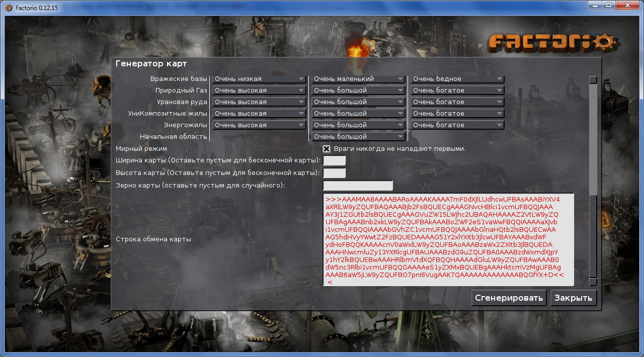
Task: Click the Мирный режим label
Action: point(141,149)
